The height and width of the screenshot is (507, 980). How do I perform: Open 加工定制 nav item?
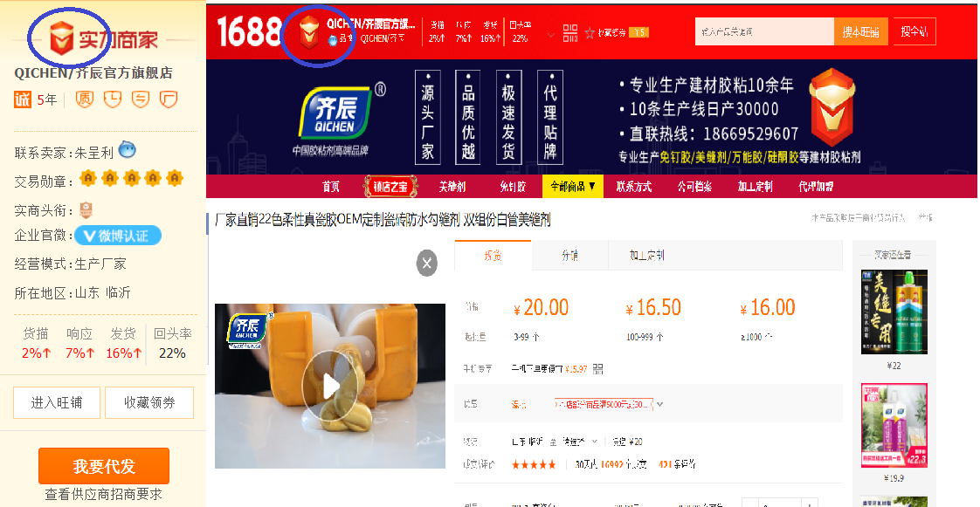click(x=755, y=186)
